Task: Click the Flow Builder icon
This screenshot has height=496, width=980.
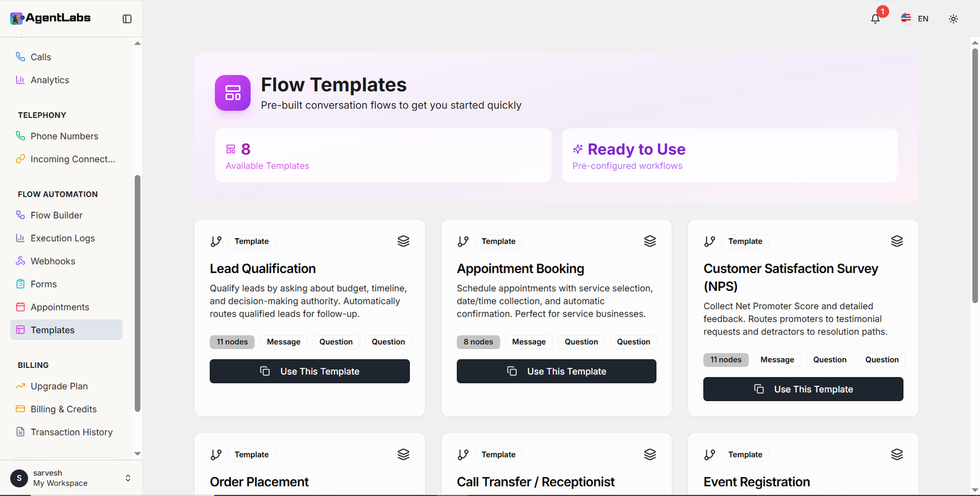Action: pos(20,215)
